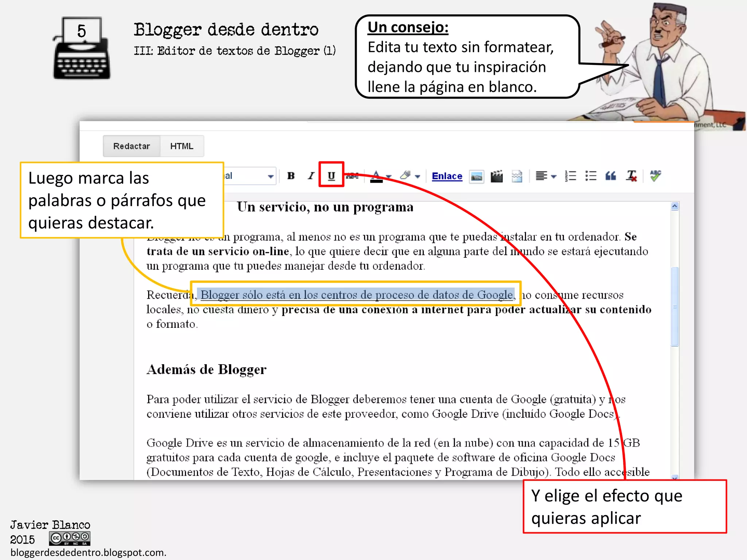
Task: Click highlighted sentence about Google data centers
Action: click(357, 295)
